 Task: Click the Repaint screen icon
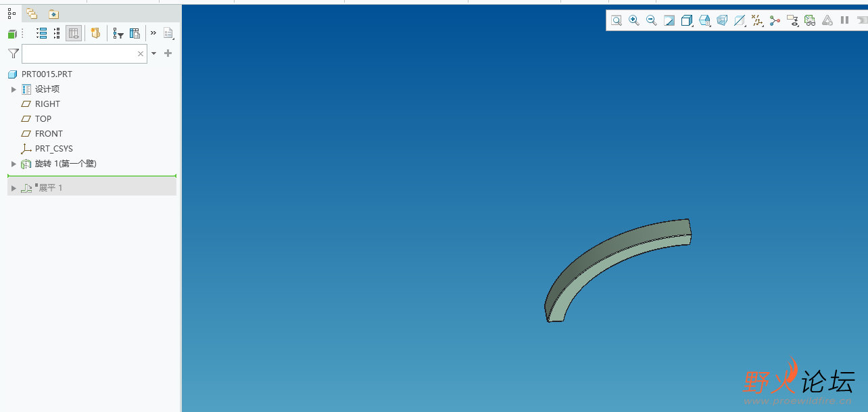click(669, 21)
